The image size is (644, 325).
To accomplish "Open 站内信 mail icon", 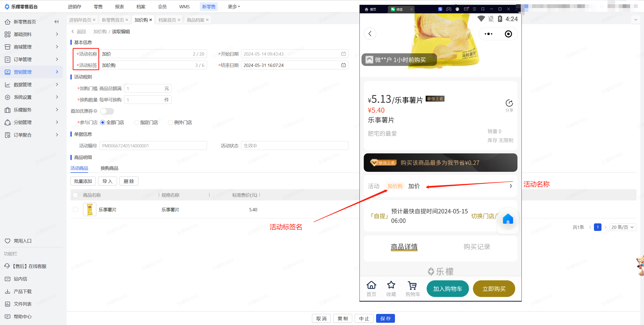I will 8,279.
